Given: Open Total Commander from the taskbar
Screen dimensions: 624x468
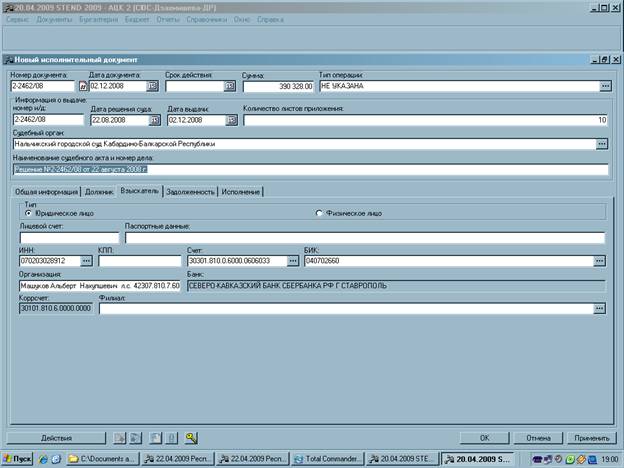Looking at the screenshot, I should coord(328,459).
